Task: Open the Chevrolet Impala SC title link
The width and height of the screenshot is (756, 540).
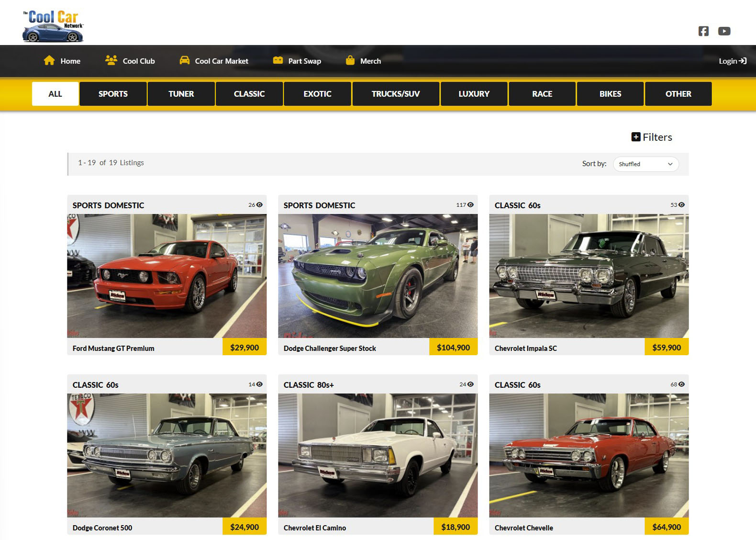Action: point(526,349)
